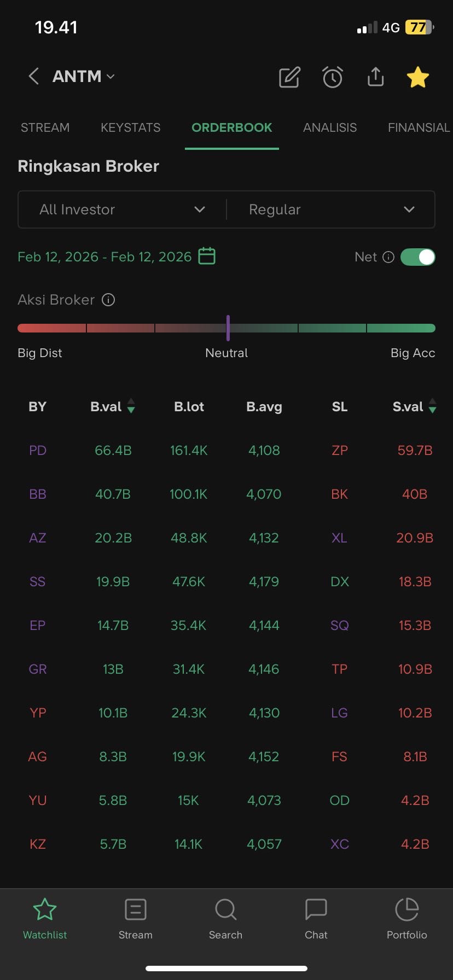
Task: Set a price alert with clock icon
Action: [x=332, y=77]
